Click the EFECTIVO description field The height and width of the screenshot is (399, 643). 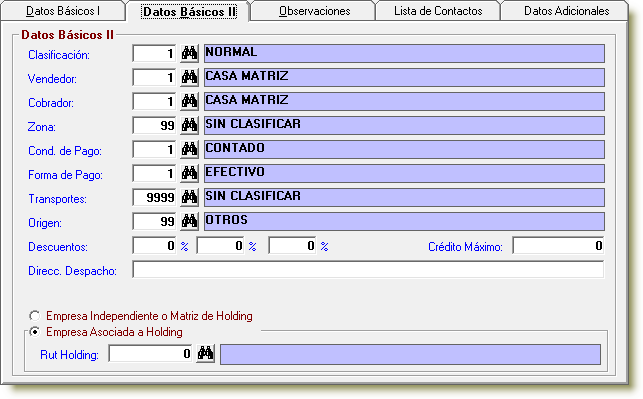(404, 173)
